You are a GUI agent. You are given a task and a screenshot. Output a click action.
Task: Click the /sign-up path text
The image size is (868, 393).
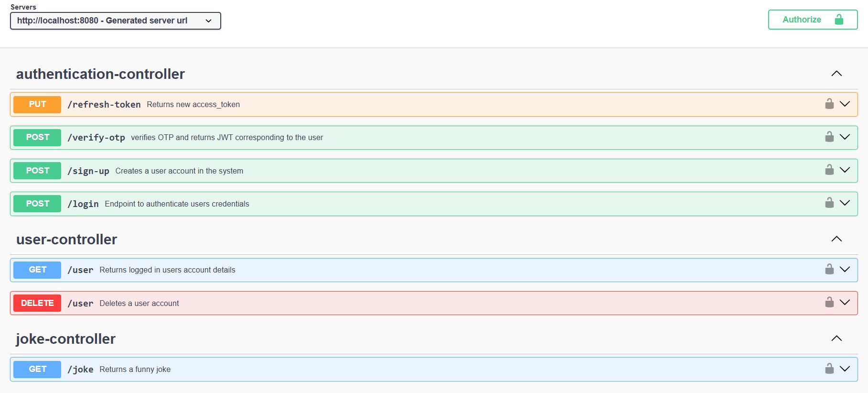pos(88,171)
